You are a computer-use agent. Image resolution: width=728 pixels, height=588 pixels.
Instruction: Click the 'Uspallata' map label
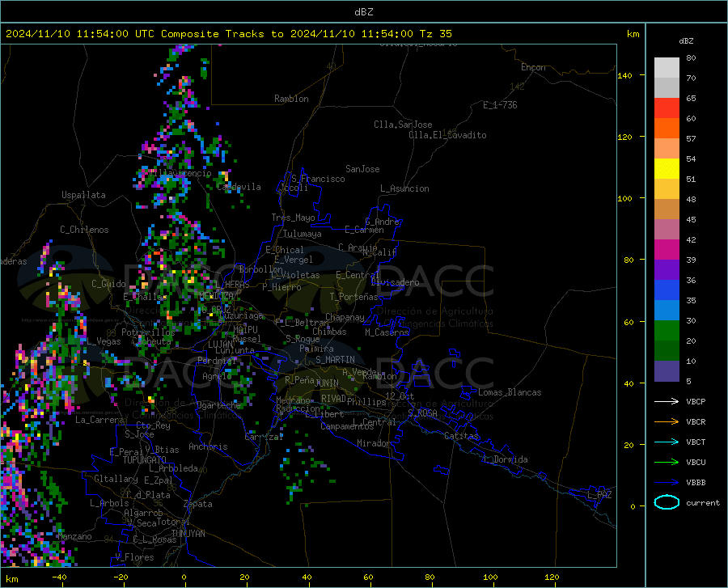coord(83,195)
